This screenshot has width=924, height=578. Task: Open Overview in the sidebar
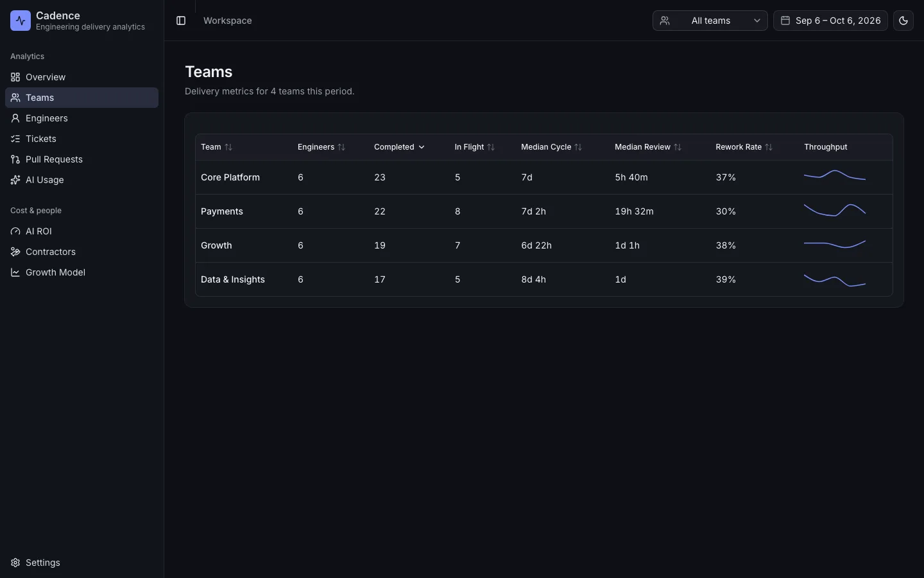tap(81, 77)
